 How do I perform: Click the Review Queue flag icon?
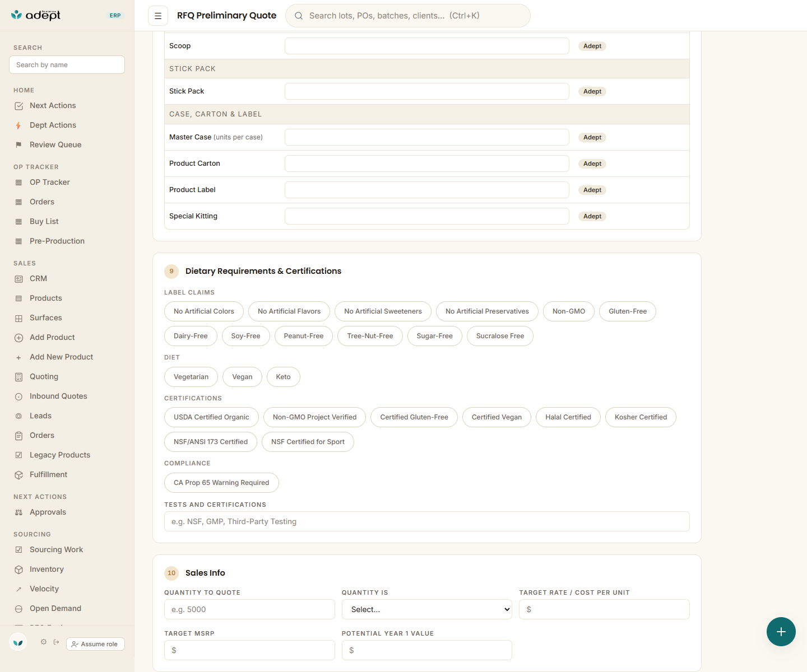18,145
